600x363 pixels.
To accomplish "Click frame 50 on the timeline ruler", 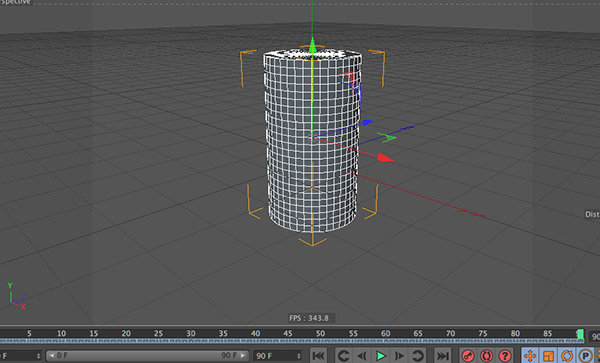I will [321, 333].
